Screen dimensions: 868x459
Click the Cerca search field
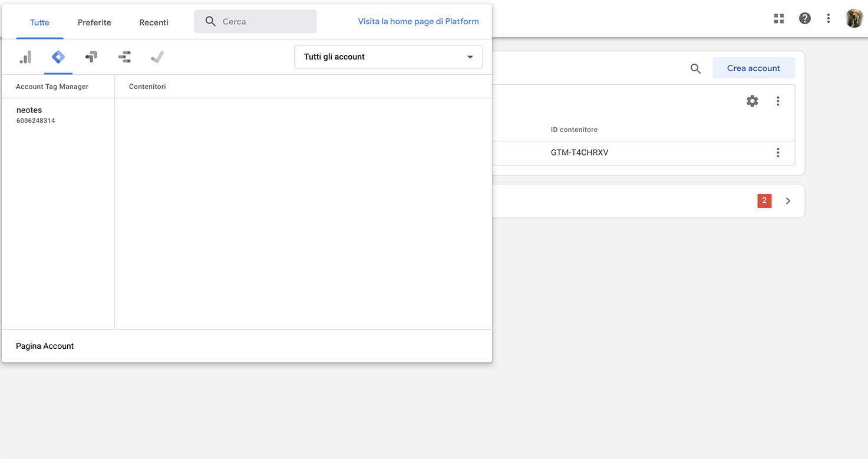(255, 22)
